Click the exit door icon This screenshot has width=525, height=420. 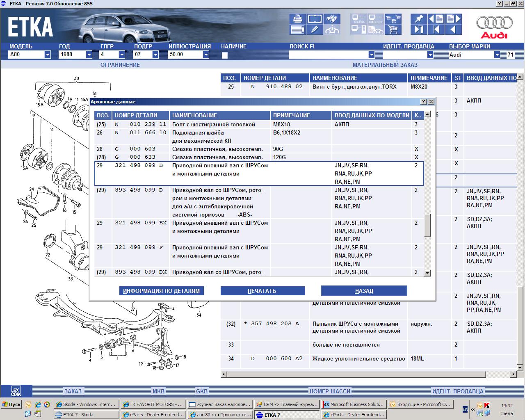[419, 30]
